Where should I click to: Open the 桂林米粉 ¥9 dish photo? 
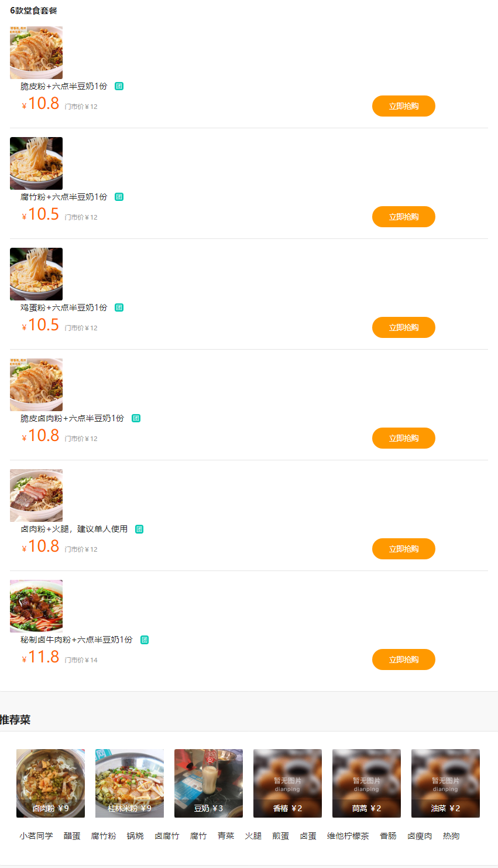click(x=129, y=783)
